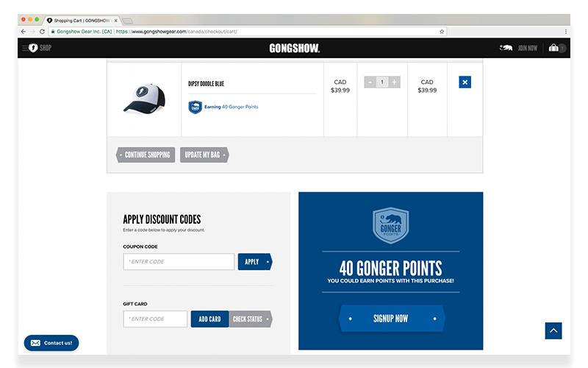Click the unit price CAD $39.99 before quantity

click(x=340, y=86)
